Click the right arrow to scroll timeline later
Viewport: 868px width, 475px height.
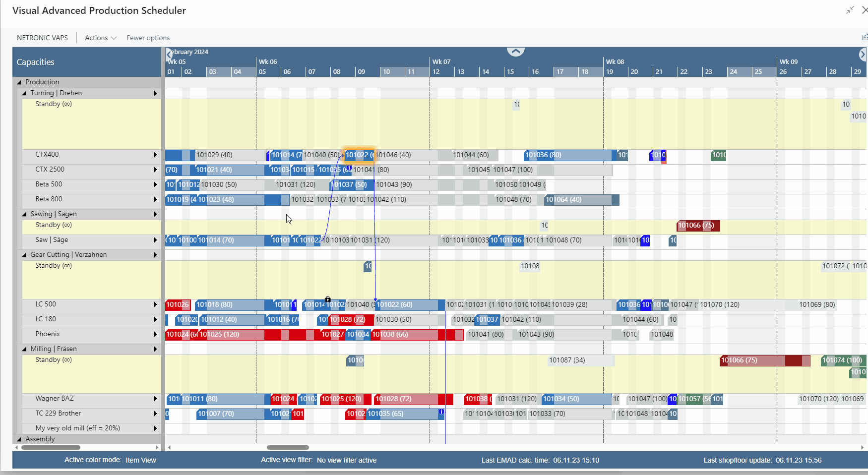[x=864, y=55]
